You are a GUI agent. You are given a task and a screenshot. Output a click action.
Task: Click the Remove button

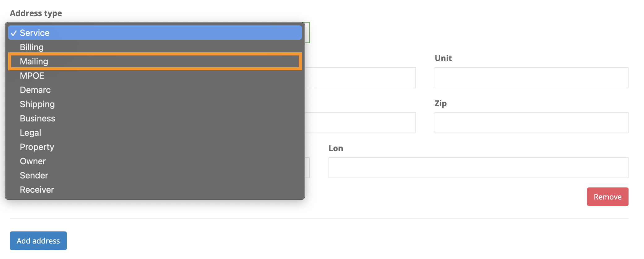[607, 196]
